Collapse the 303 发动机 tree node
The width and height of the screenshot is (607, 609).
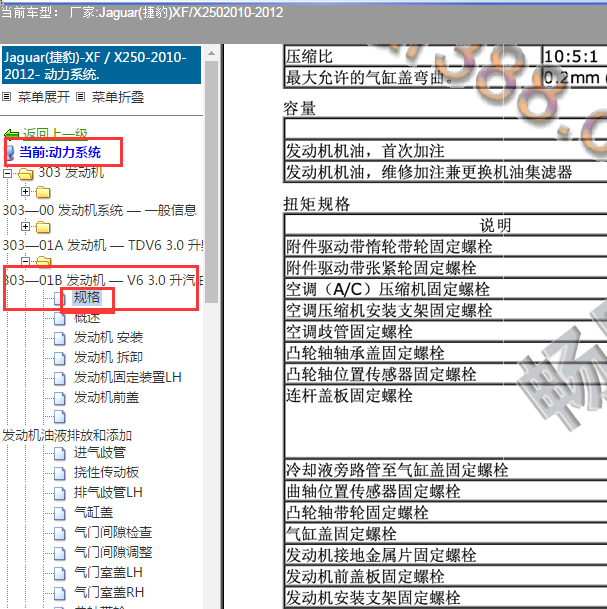tap(7, 173)
